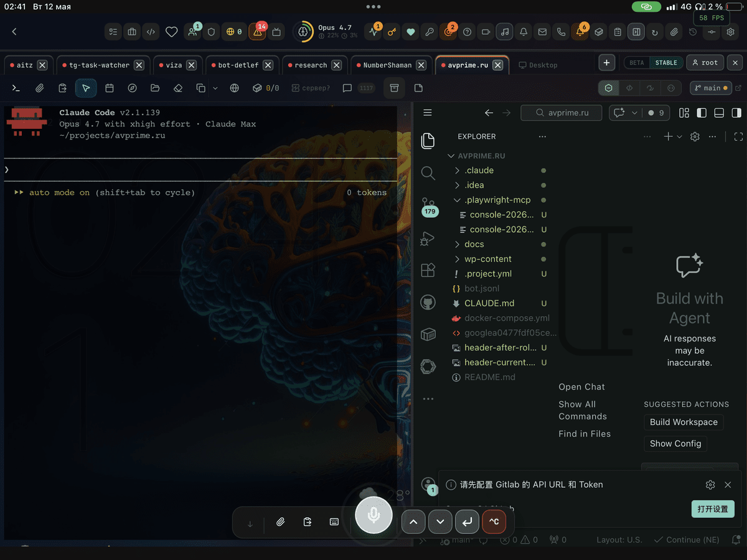The image size is (747, 560).
Task: Click Show All Commands
Action: pyautogui.click(x=583, y=410)
